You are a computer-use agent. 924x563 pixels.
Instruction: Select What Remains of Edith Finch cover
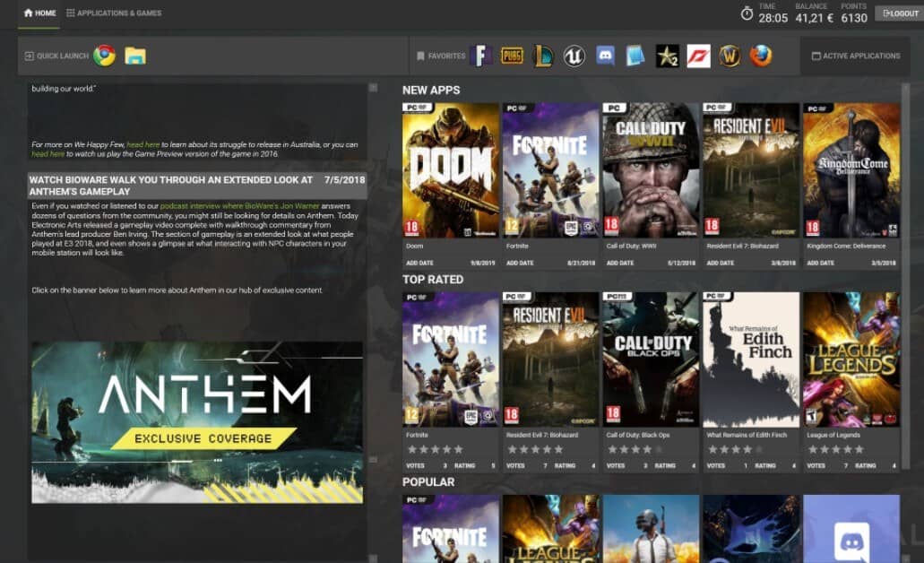pyautogui.click(x=751, y=359)
